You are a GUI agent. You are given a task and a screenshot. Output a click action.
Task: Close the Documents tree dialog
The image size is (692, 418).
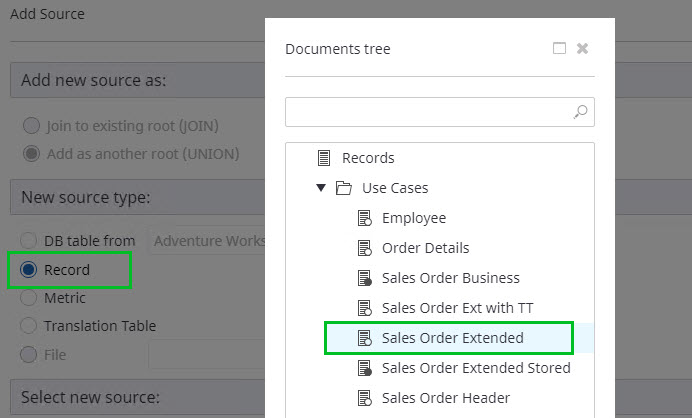click(x=582, y=48)
